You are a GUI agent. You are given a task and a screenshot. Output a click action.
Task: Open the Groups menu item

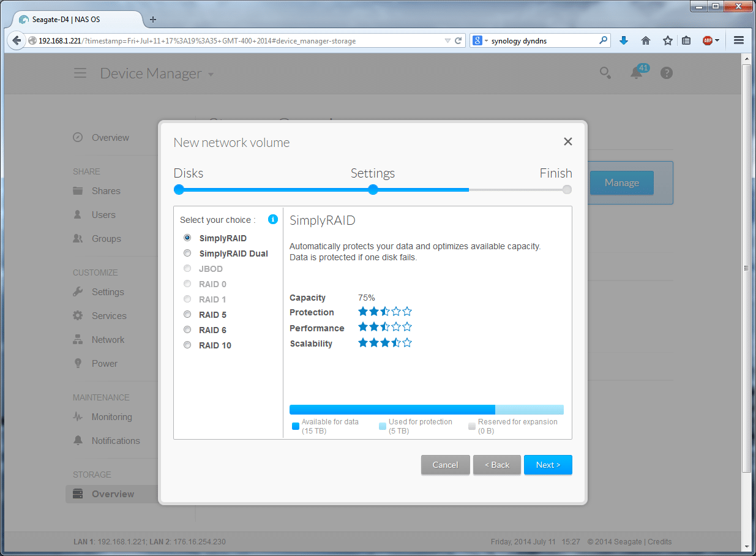click(x=106, y=239)
